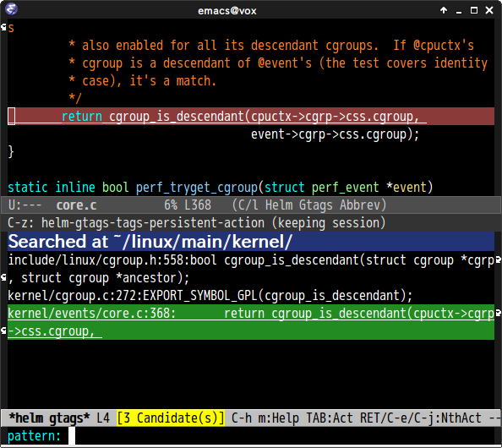Click 'cgroup_is_descendant(cpuctx->cgrp->css.cgroup,' in code

[265, 117]
